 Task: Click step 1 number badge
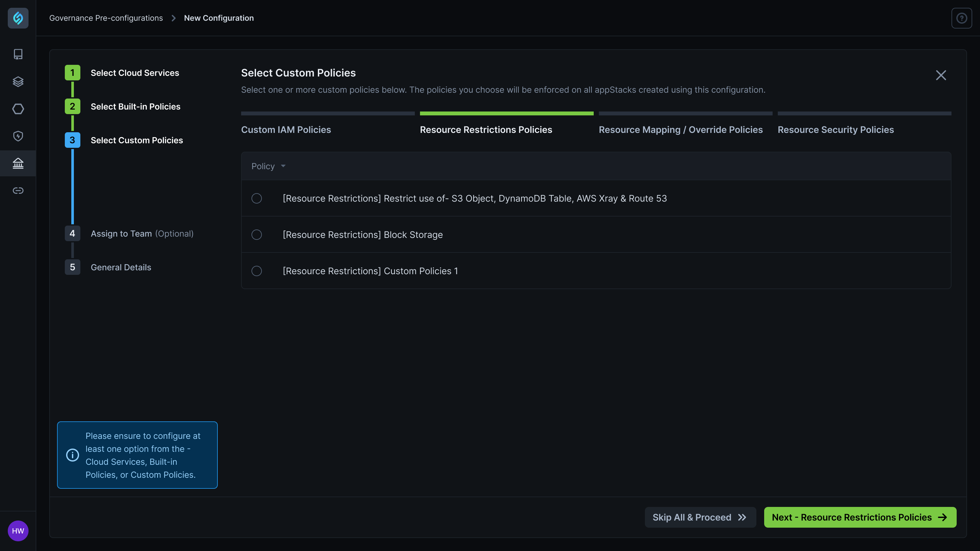pyautogui.click(x=72, y=73)
